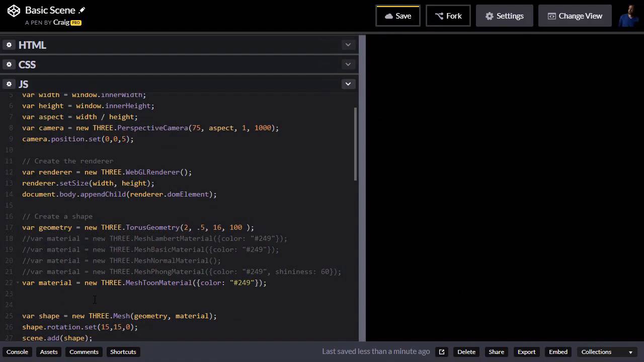Click 'var height' on line 6
This screenshot has height=362, width=644.
click(43, 106)
